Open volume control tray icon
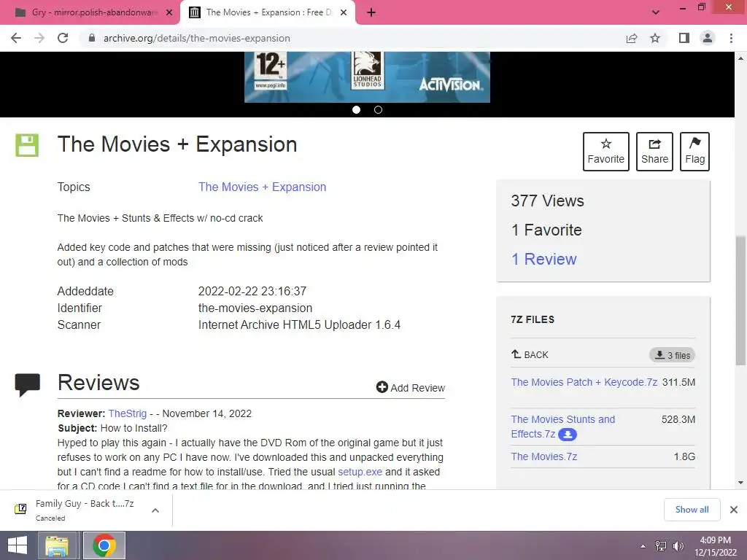The image size is (747, 560). [678, 546]
